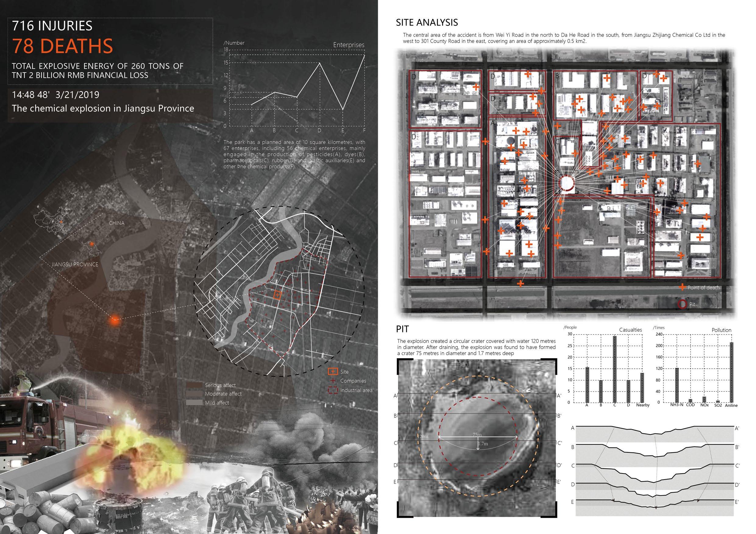Click the 'Enterprises' chart title
Viewport: 756px width, 534px height.
point(349,45)
